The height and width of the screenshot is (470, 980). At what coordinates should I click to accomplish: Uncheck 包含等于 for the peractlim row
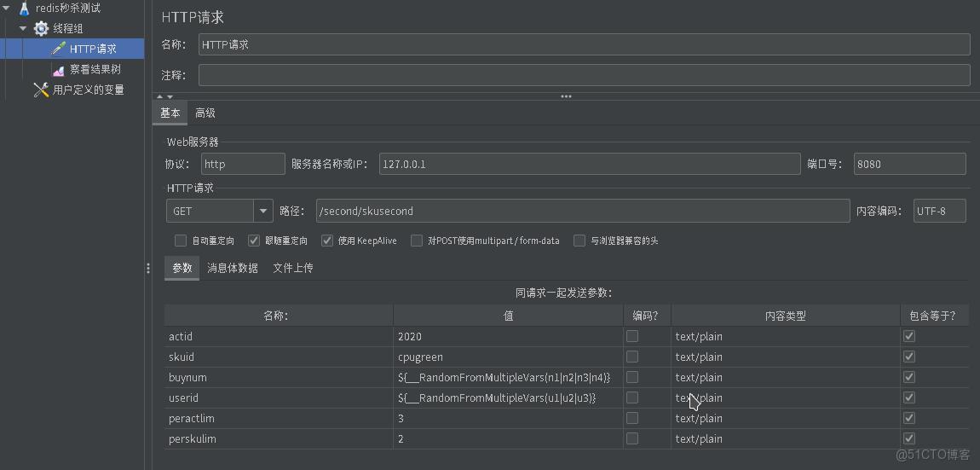909,418
